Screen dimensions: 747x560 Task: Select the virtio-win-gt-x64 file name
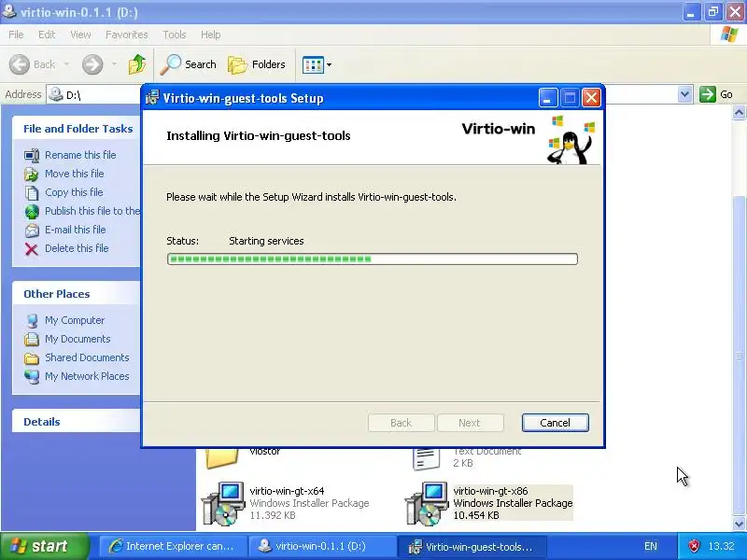pos(287,491)
